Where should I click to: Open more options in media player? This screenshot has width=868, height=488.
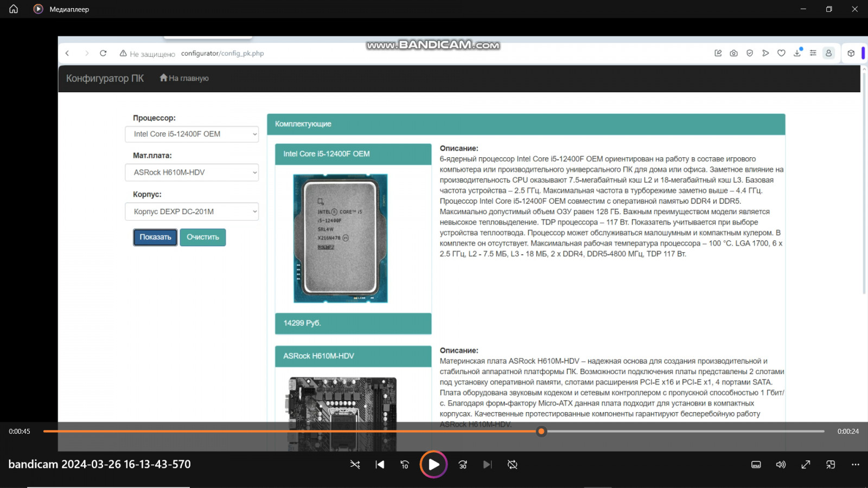click(x=856, y=465)
